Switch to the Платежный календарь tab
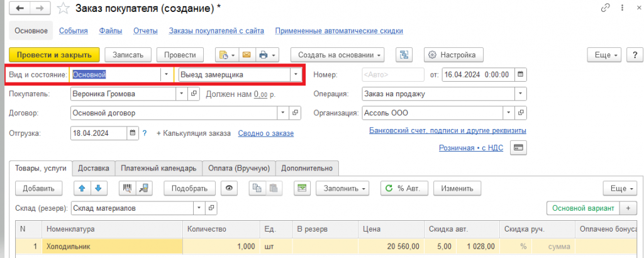The width and height of the screenshot is (644, 258). [x=158, y=168]
